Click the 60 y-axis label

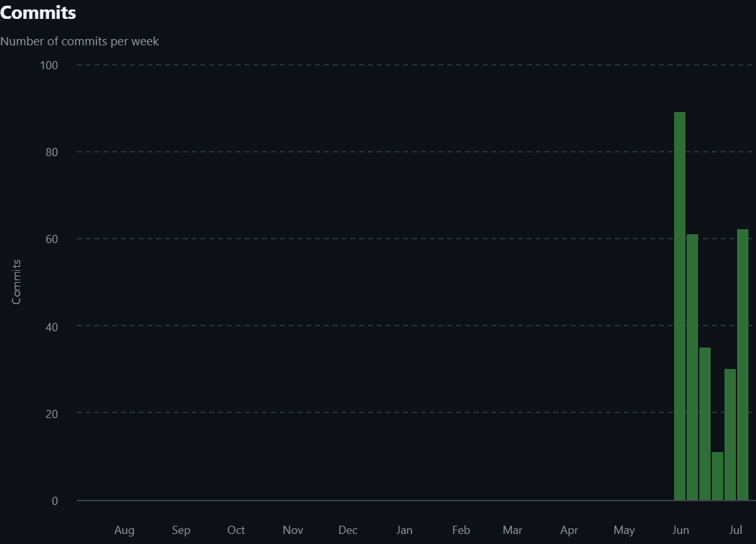(x=51, y=239)
